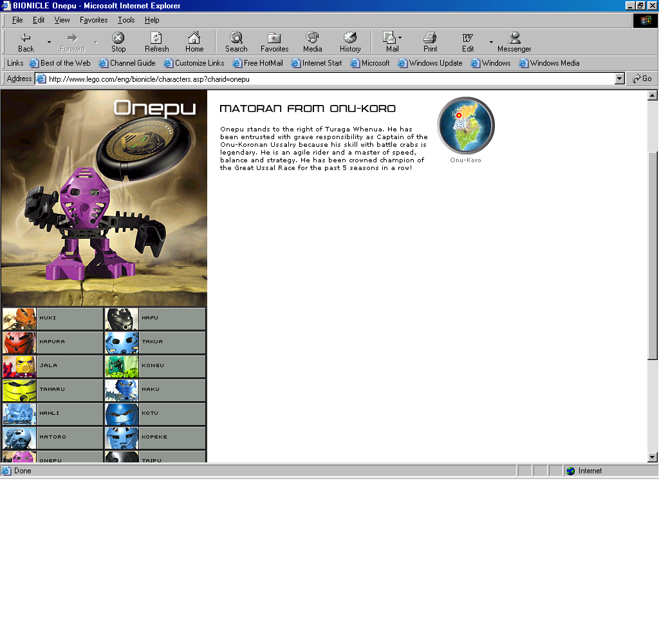Open the Favorites menu
Image resolution: width=659 pixels, height=644 pixels.
pos(93,20)
